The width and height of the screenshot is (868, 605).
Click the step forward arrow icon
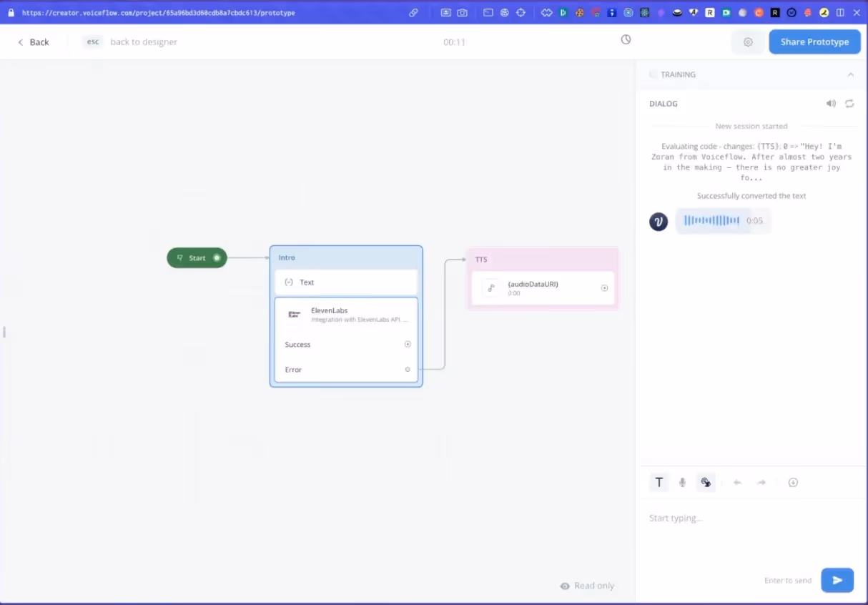coord(761,483)
